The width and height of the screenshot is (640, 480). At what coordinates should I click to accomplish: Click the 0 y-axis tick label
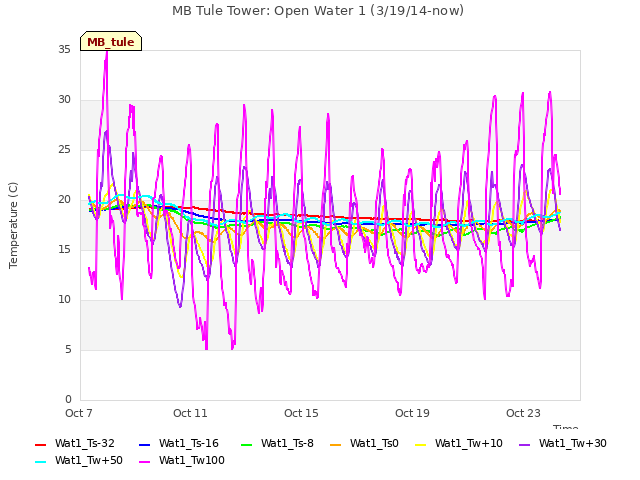tap(68, 400)
